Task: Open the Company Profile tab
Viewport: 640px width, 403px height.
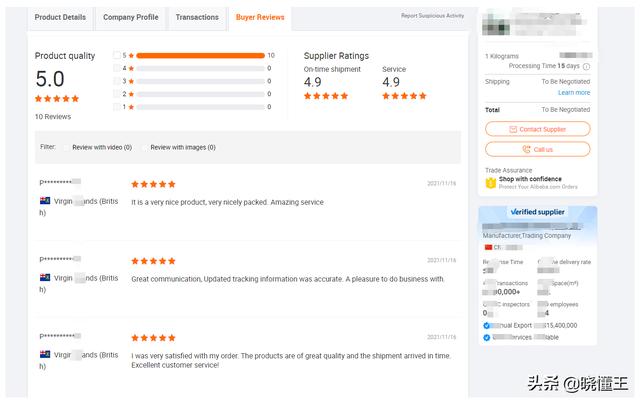Action: pyautogui.click(x=131, y=17)
